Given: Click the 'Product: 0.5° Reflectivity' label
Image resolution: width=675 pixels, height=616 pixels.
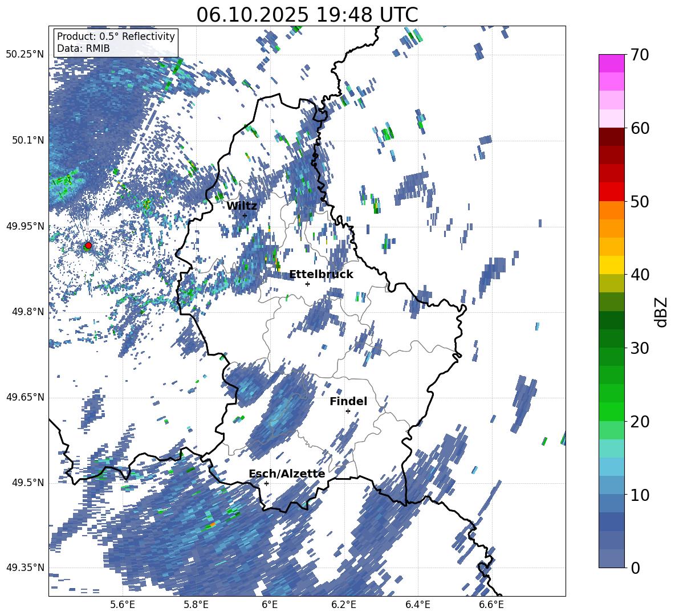Looking at the screenshot, I should click(116, 36).
